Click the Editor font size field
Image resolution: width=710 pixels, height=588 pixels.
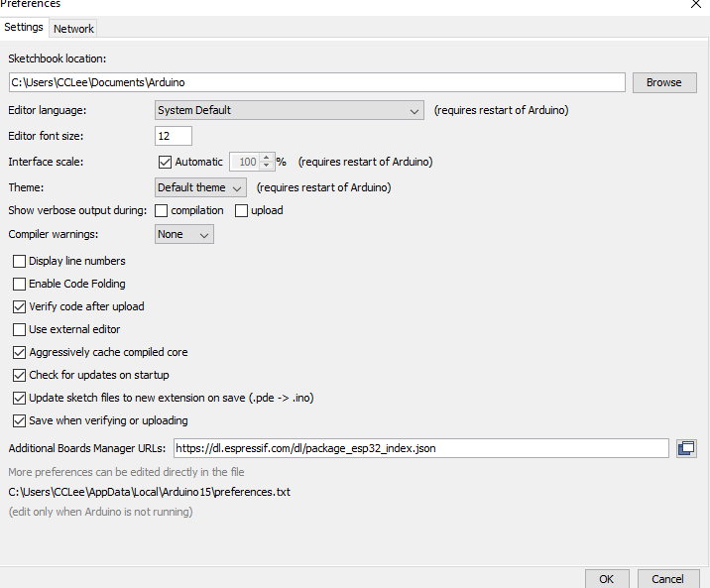(174, 136)
